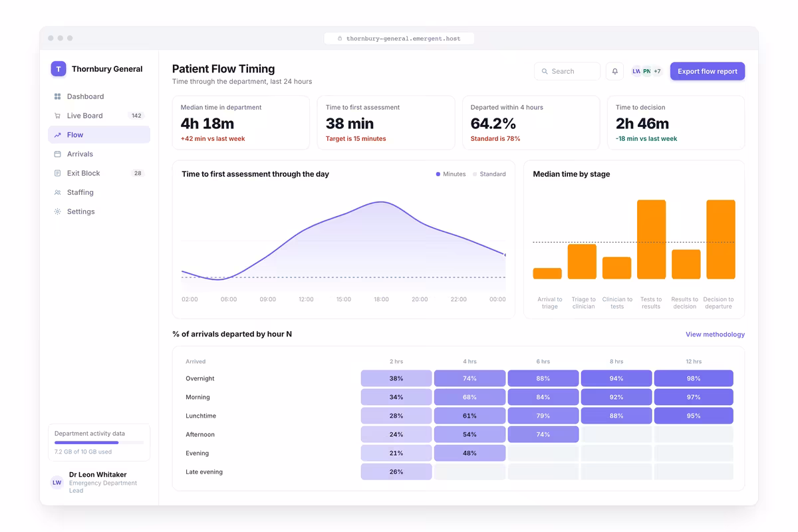Viewport: 798px width, 532px height.
Task: Click the Results to decision bar
Action: click(686, 264)
